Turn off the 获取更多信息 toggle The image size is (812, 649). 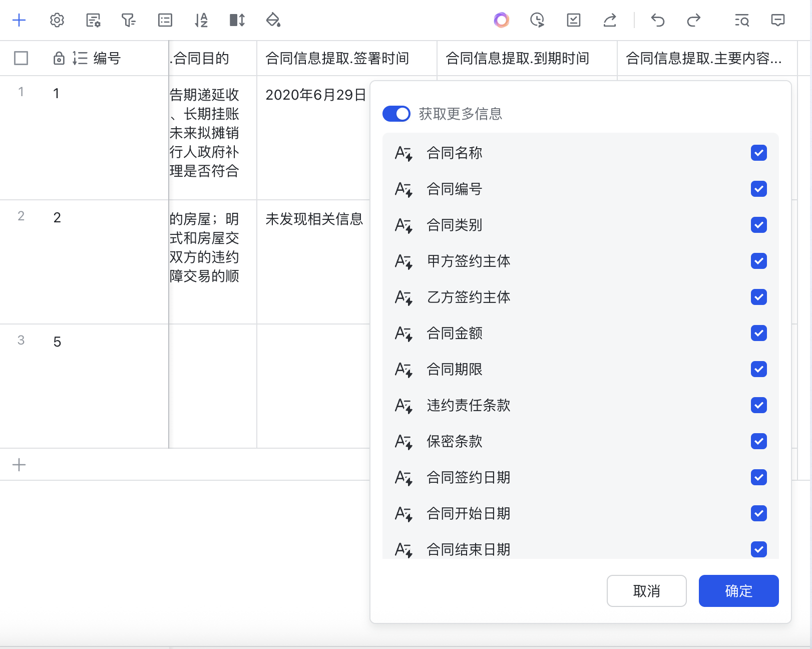coord(396,114)
